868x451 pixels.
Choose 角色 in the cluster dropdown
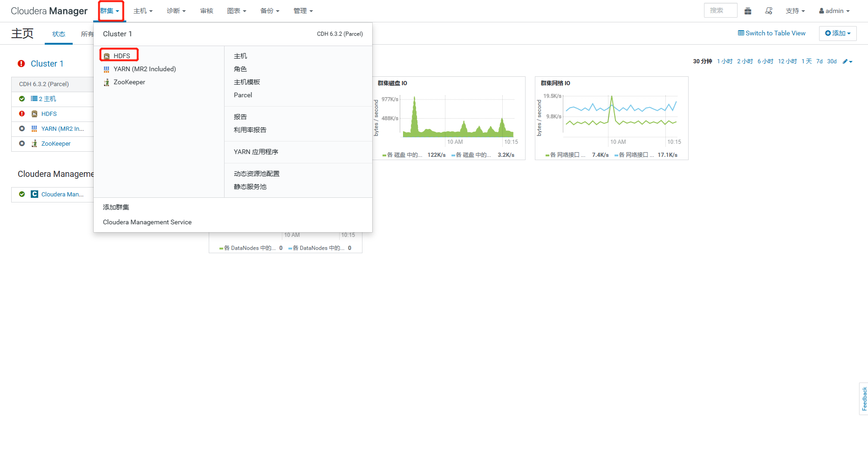(240, 69)
